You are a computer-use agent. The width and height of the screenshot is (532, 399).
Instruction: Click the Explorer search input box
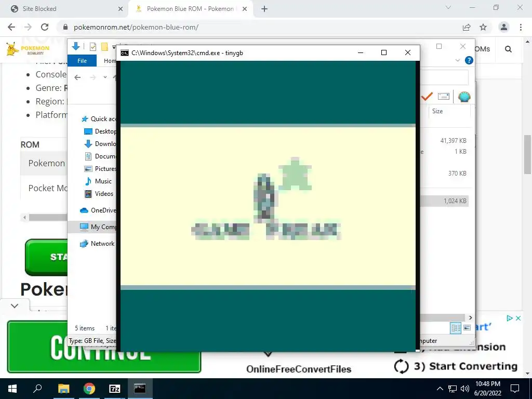pyautogui.click(x=445, y=77)
